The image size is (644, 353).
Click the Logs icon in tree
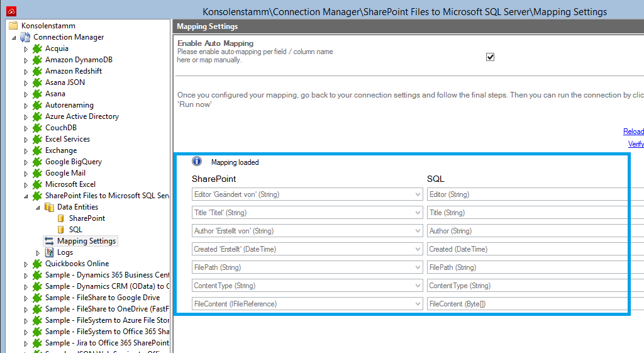tap(49, 252)
